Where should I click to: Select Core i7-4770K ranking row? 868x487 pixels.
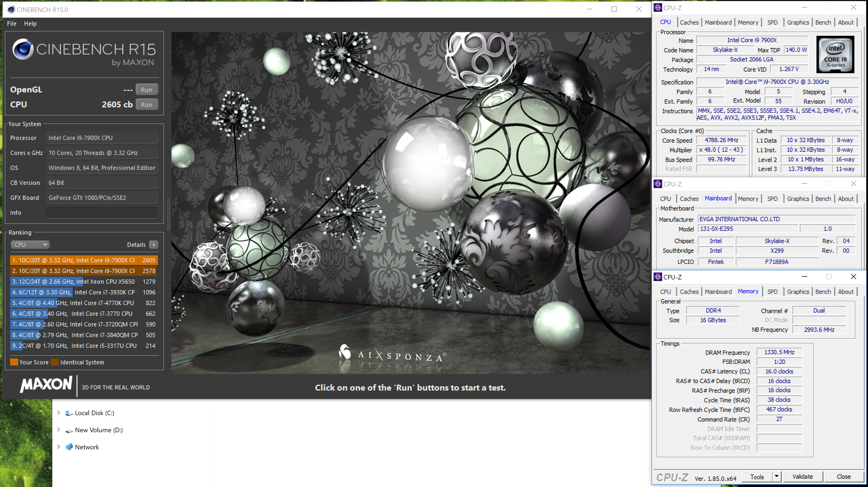84,303
